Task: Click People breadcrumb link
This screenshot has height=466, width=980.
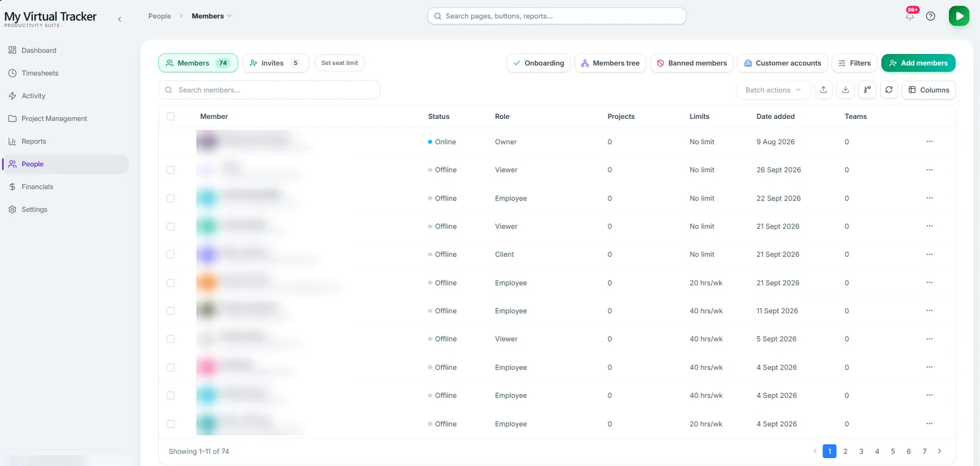Action: coord(159,16)
